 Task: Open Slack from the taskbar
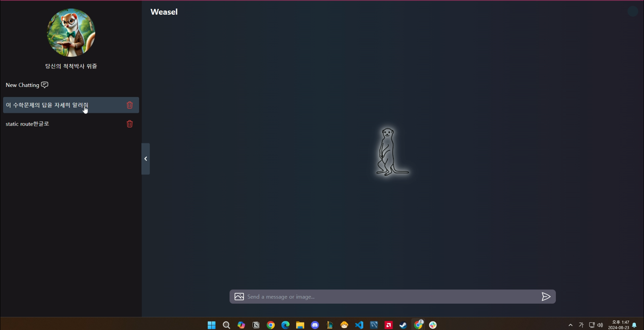coord(433,325)
